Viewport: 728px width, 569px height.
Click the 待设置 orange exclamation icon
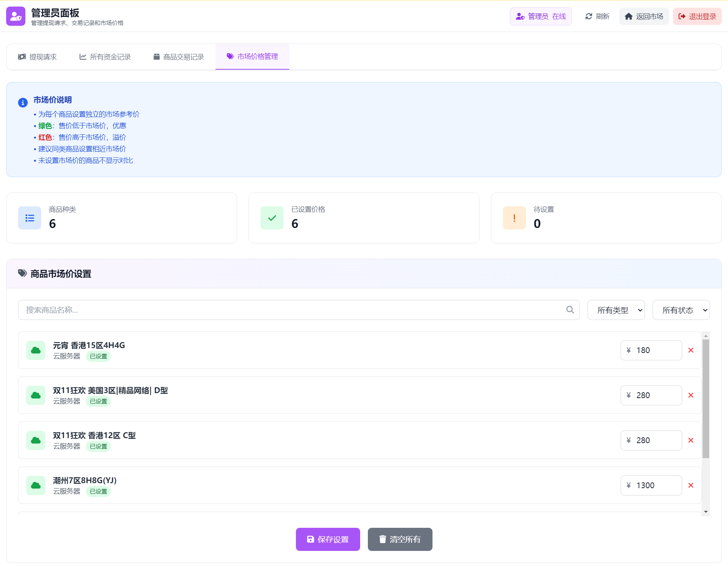point(514,218)
